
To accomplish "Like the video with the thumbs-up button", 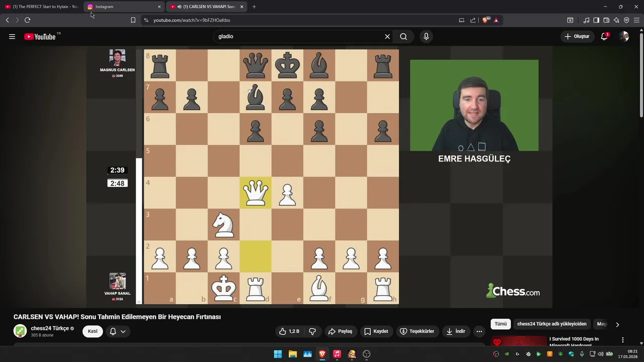I will coord(289,331).
